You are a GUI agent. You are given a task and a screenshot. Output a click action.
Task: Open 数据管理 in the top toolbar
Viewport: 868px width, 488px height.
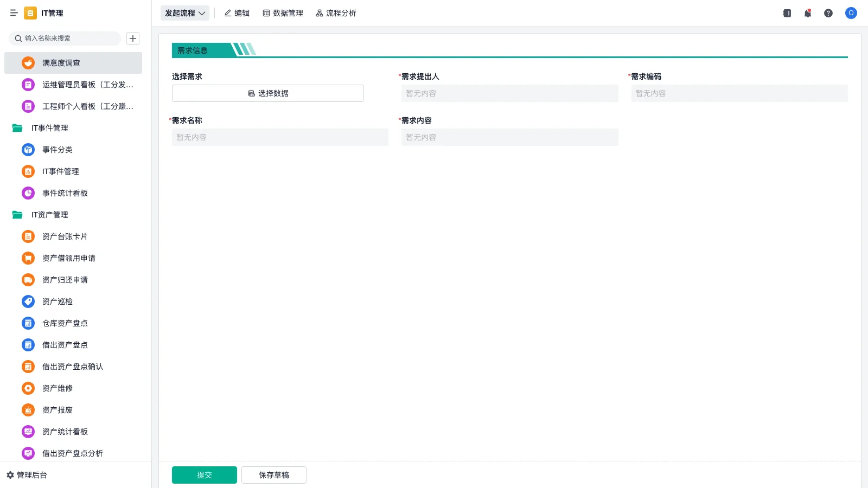pyautogui.click(x=283, y=13)
